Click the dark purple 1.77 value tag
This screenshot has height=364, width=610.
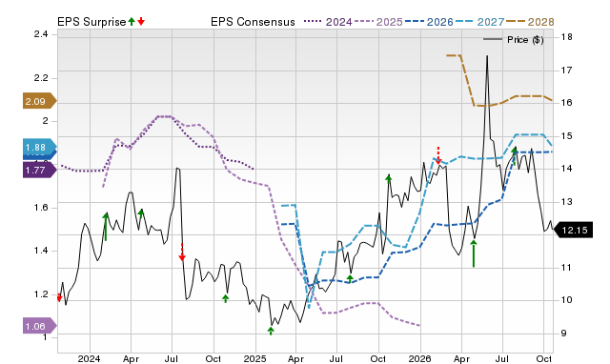(40, 171)
